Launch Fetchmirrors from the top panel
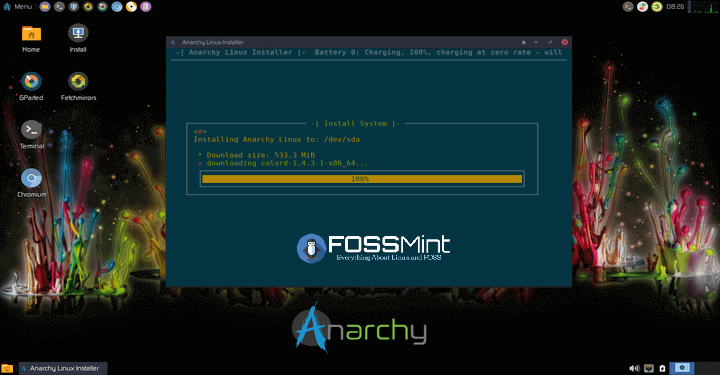 pyautogui.click(x=88, y=6)
